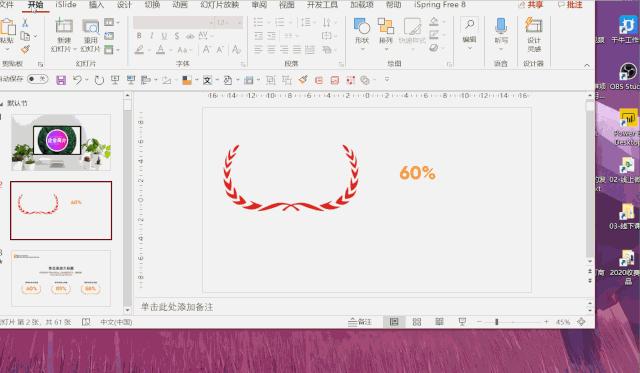Start slideshow from status bar icon
This screenshot has height=373, width=640.
(x=462, y=322)
